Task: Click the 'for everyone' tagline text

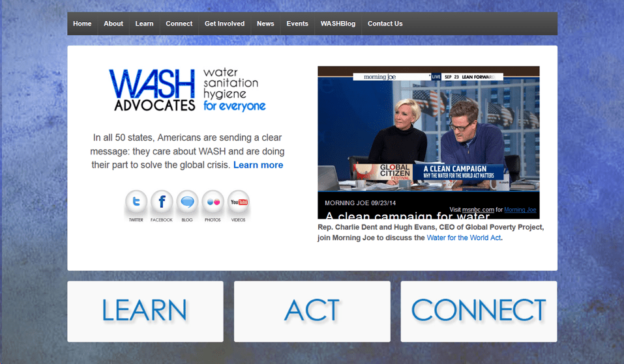Action: point(234,106)
